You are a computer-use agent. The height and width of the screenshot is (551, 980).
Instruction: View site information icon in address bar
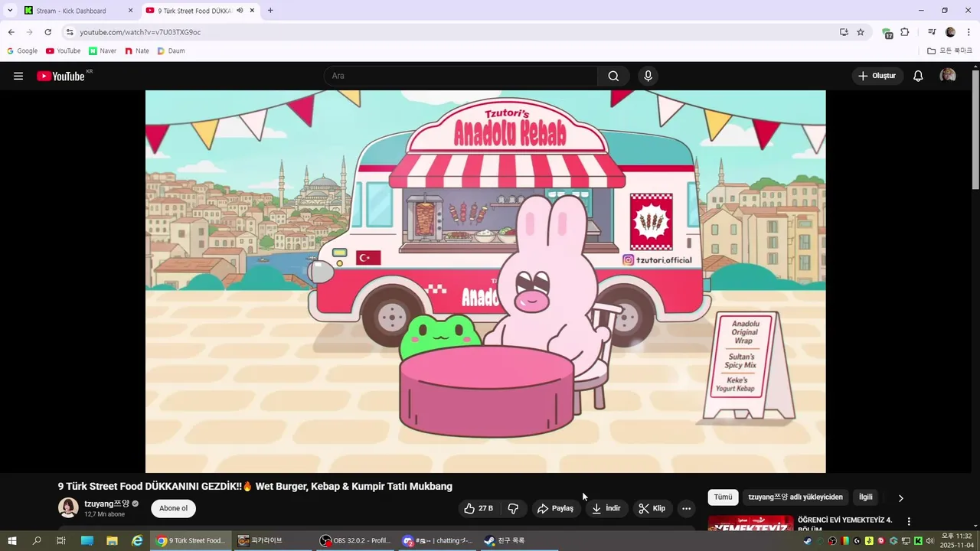(70, 32)
